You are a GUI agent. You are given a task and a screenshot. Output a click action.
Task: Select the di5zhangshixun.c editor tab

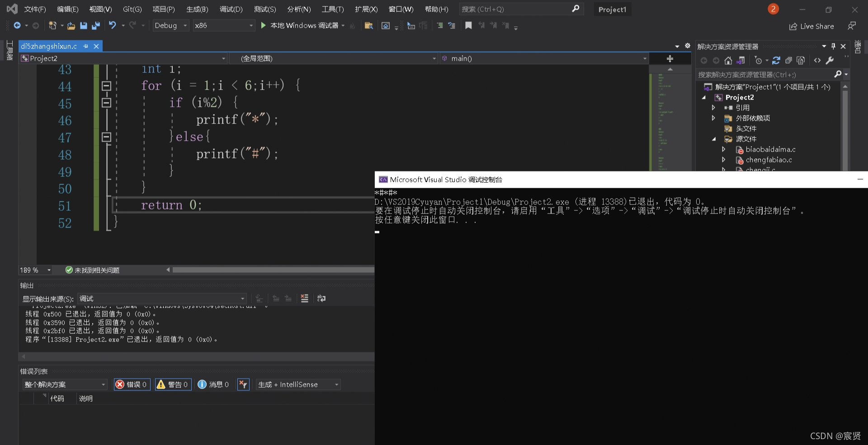click(x=49, y=46)
